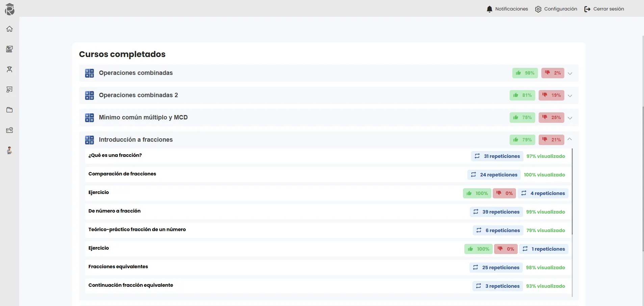Expand the Operaciones combinadas 2 chevron

pyautogui.click(x=570, y=96)
